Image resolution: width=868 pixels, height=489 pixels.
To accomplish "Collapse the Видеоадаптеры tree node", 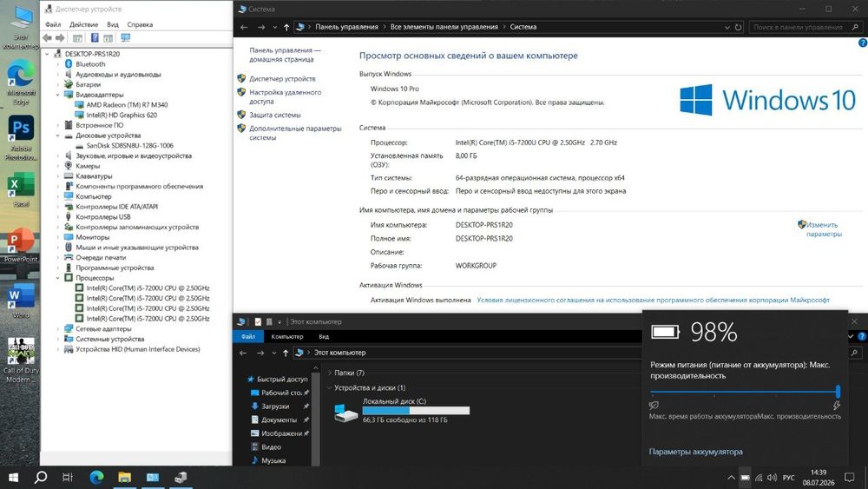I will click(57, 95).
